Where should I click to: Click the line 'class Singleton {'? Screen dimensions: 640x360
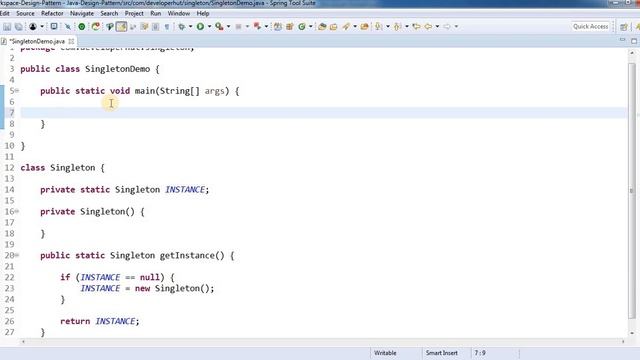[62, 168]
